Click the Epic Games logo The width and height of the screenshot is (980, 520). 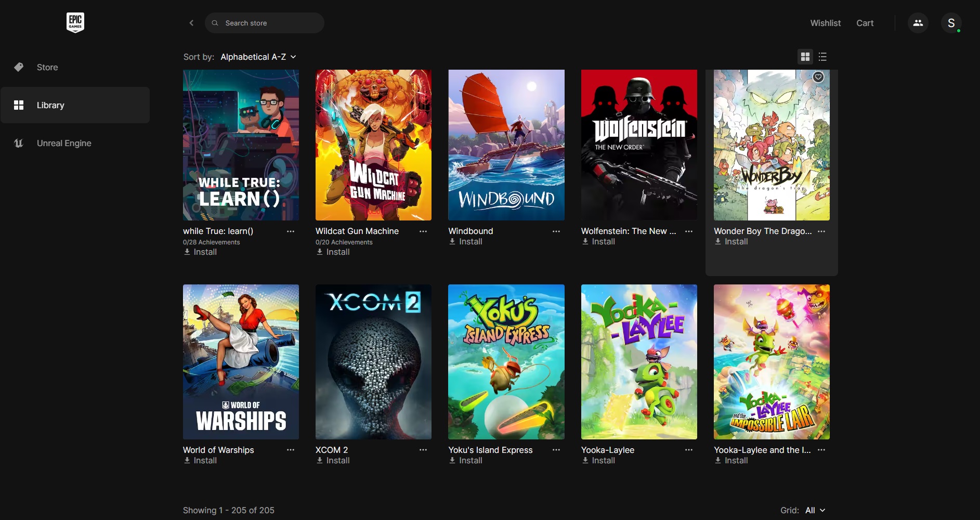pos(75,22)
